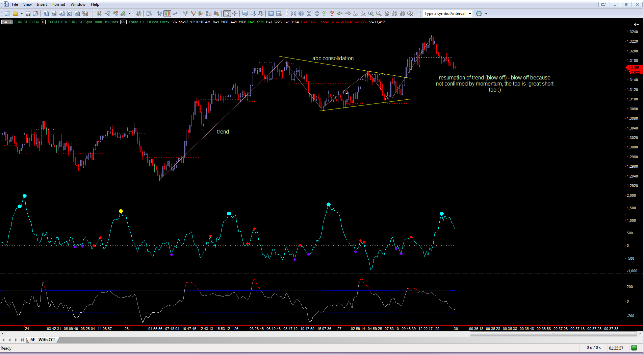Image resolution: width=644 pixels, height=355 pixels.
Task: Select the '6E - With CCI' workspace tab
Action: (43, 340)
